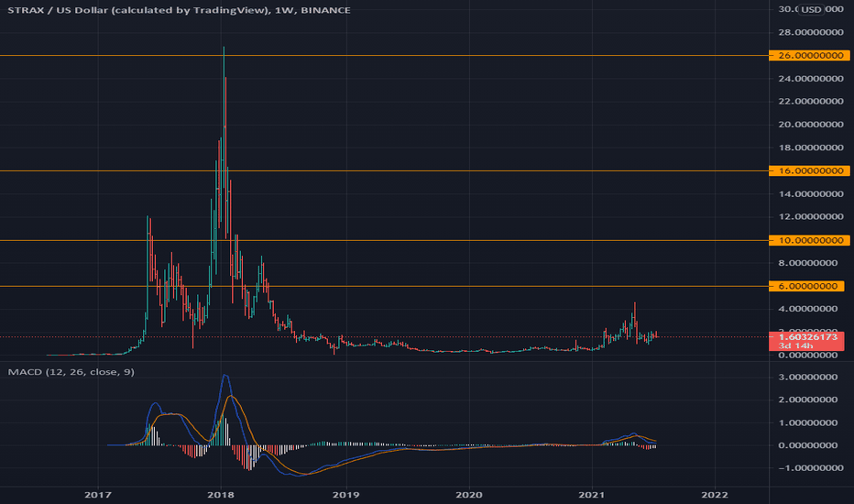854x504 pixels.
Task: Click the 22.00000000 price axis value
Action: click(x=811, y=102)
